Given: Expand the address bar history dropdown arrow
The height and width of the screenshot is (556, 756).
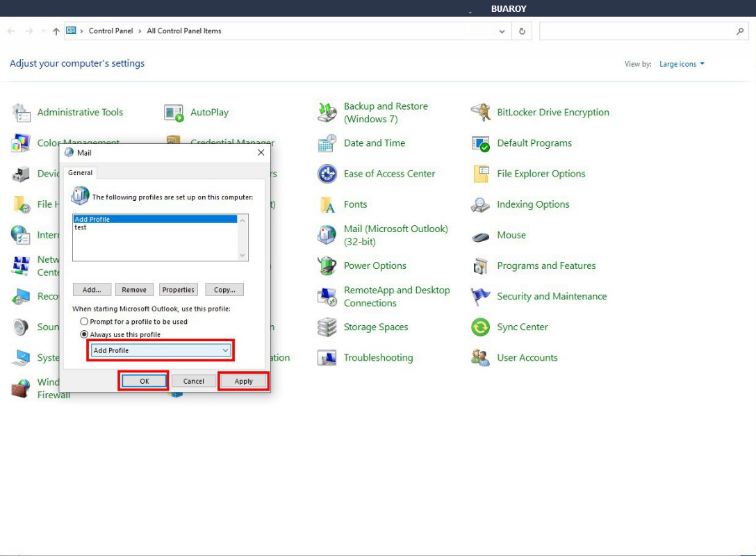Looking at the screenshot, I should (502, 31).
